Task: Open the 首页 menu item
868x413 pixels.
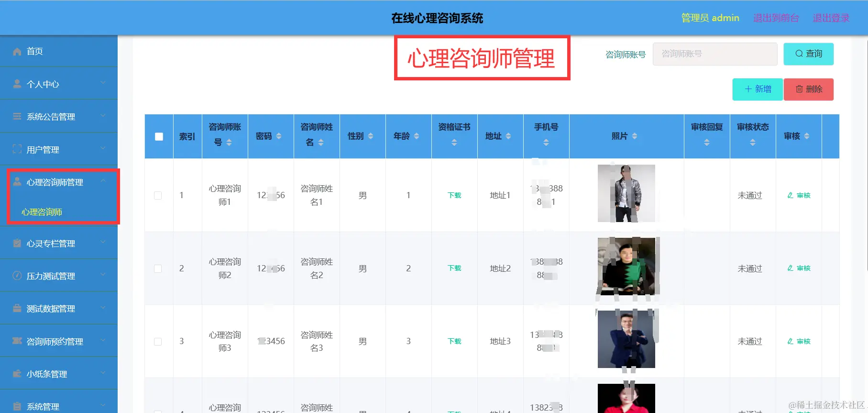Action: [59, 51]
